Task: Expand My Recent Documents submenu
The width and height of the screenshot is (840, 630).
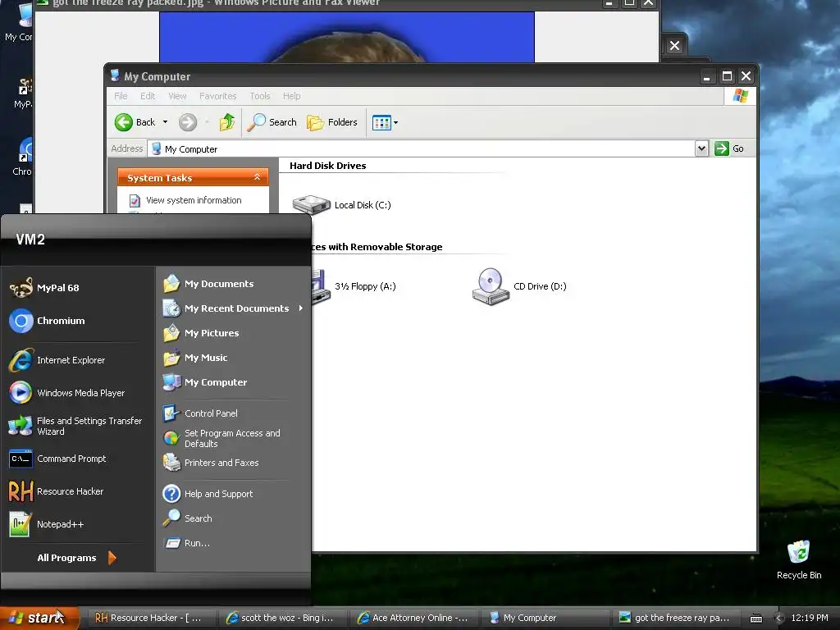Action: [234, 308]
